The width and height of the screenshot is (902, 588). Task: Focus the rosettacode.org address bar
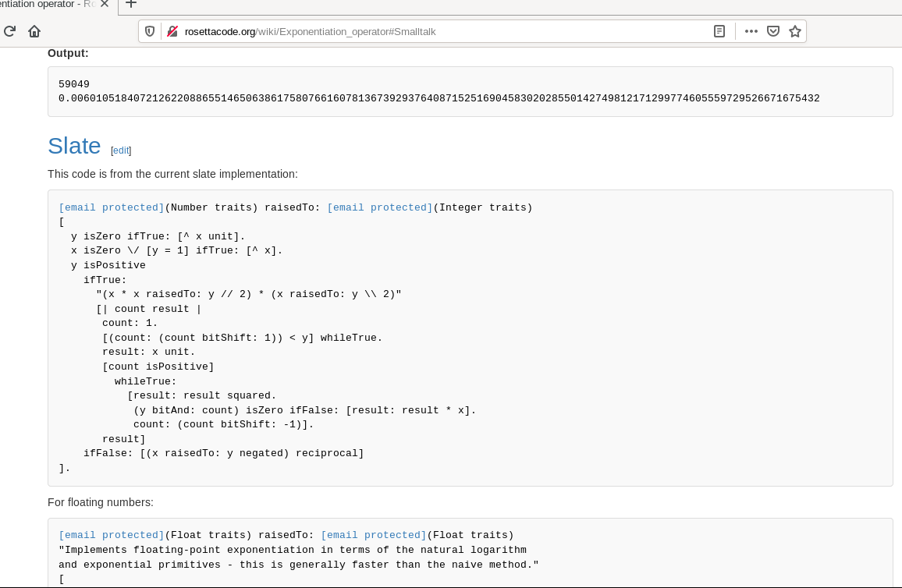tap(437, 31)
